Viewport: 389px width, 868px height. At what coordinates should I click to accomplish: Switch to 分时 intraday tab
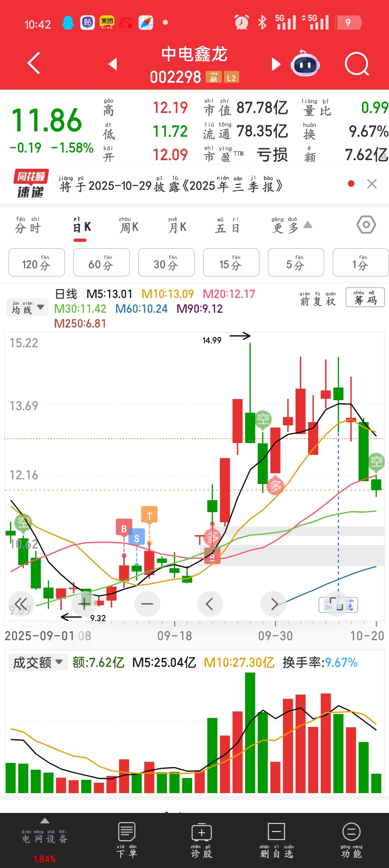(28, 225)
